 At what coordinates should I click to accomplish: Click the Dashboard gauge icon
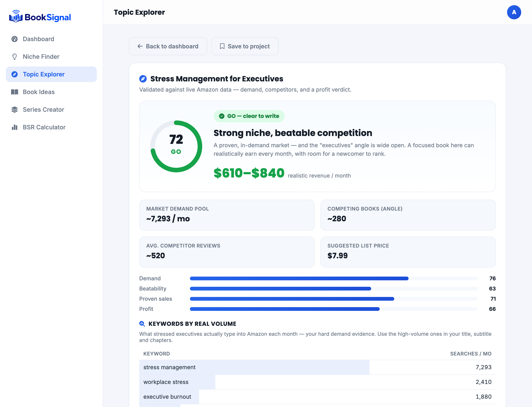(15, 39)
